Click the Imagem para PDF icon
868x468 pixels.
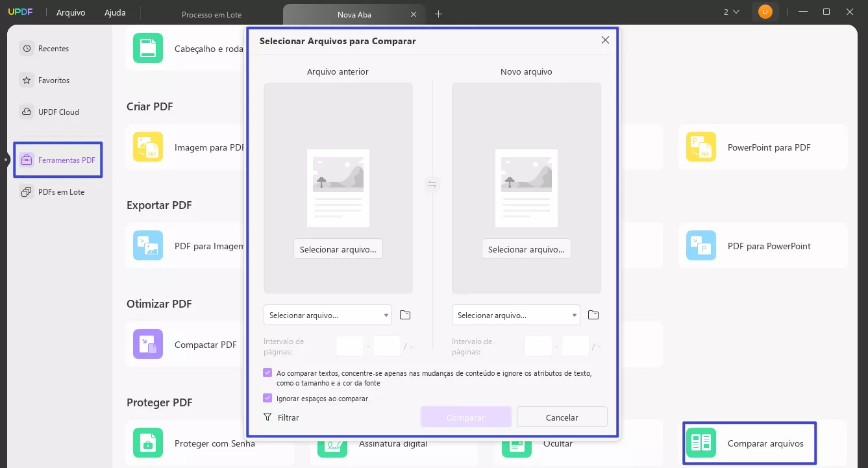(148, 147)
